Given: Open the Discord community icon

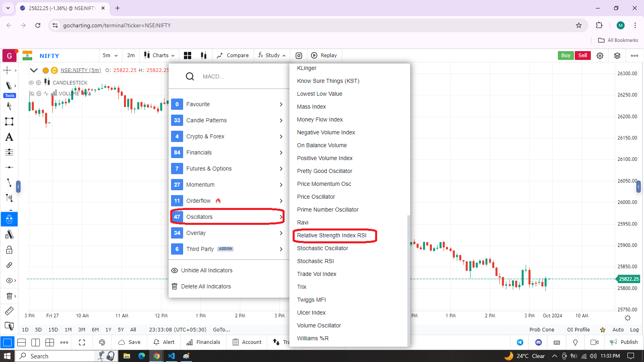Looking at the screenshot, I should tap(539, 342).
